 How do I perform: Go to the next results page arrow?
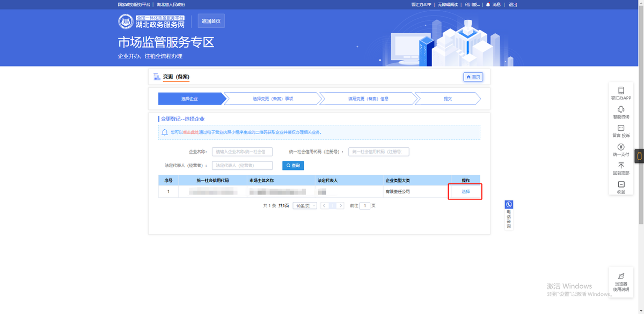(x=340, y=206)
